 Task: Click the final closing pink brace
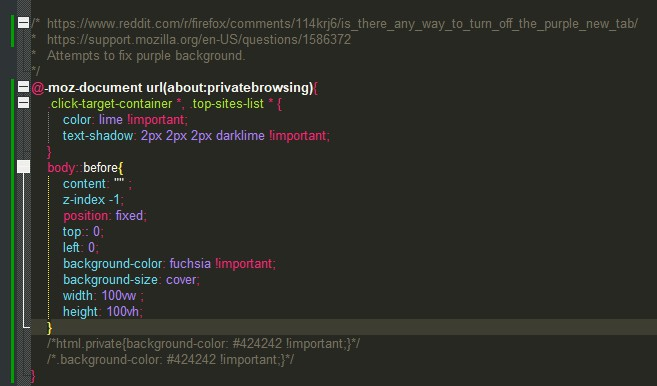tap(33, 376)
